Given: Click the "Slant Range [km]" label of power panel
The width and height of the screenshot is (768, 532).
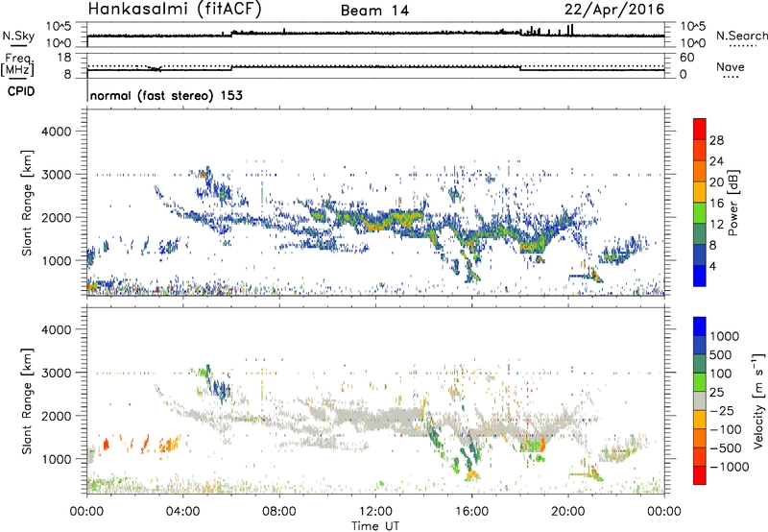Looking at the screenshot, I should 27,203.
